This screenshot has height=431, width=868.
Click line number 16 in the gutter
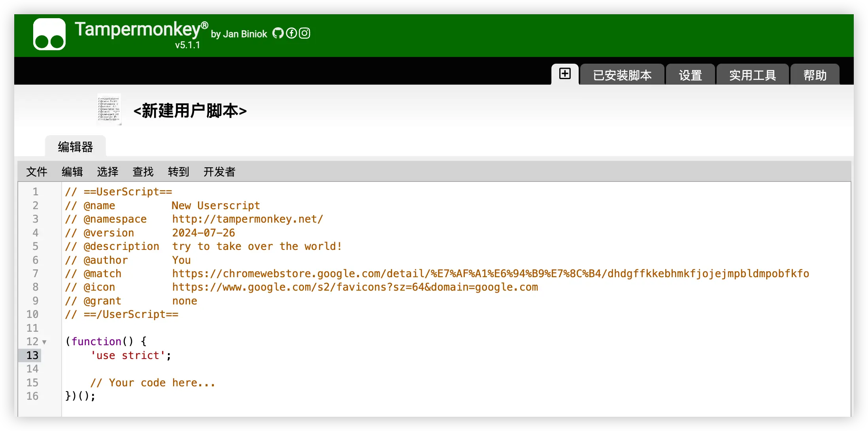[32, 396]
